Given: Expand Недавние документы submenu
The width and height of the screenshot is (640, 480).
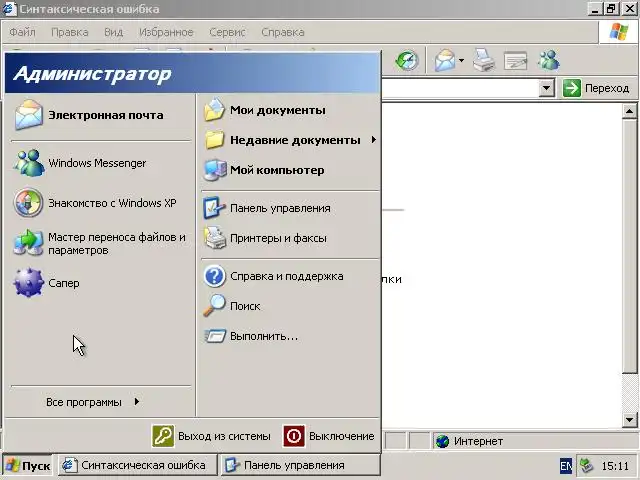Looking at the screenshot, I should click(291, 140).
